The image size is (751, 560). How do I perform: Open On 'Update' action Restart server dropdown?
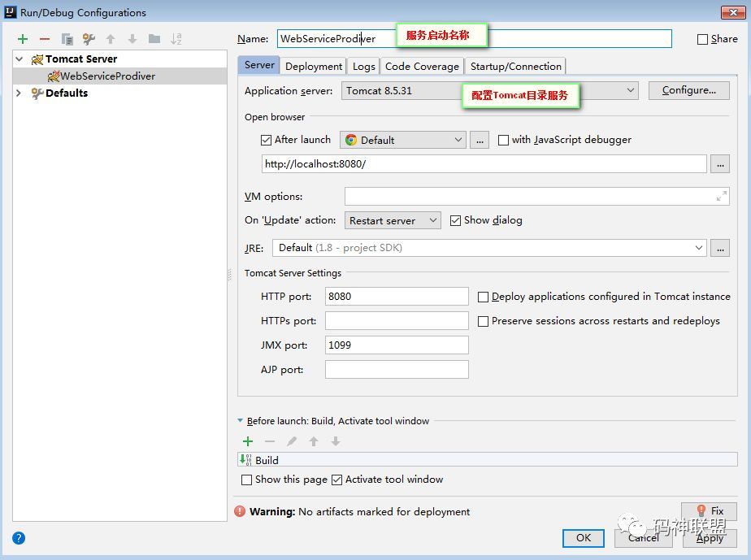[393, 220]
